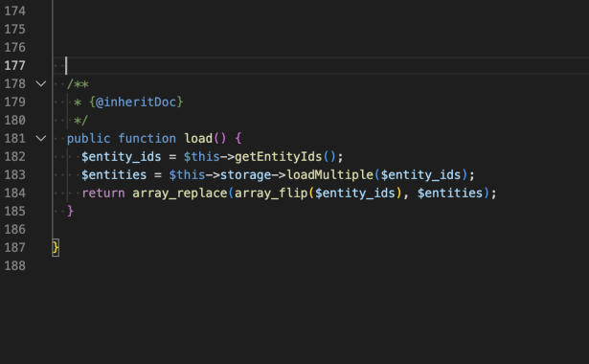
Task: Select line number 179 in gutter
Action: point(15,102)
